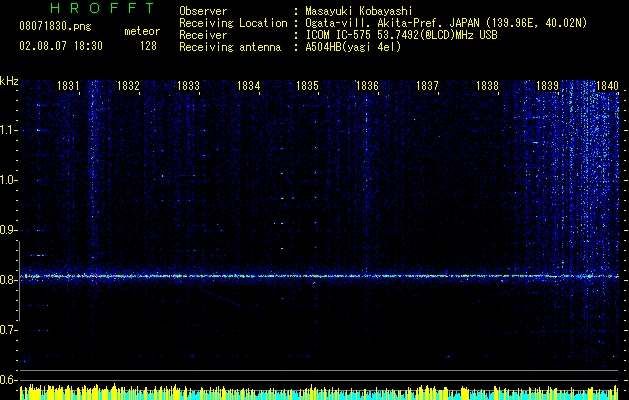Click the yellow signal level graph at the bottom

319,392
